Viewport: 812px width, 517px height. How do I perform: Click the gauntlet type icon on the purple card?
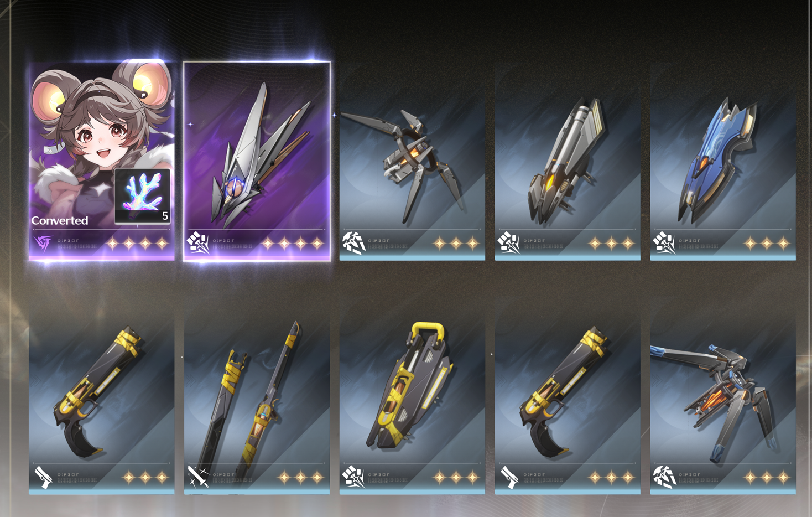(197, 242)
